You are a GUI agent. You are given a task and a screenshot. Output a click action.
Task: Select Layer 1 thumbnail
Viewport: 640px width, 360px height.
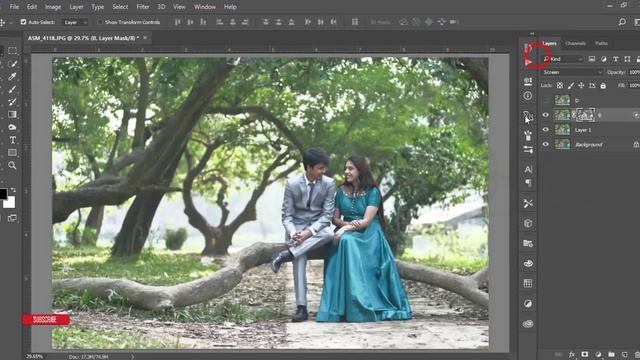pyautogui.click(x=562, y=130)
